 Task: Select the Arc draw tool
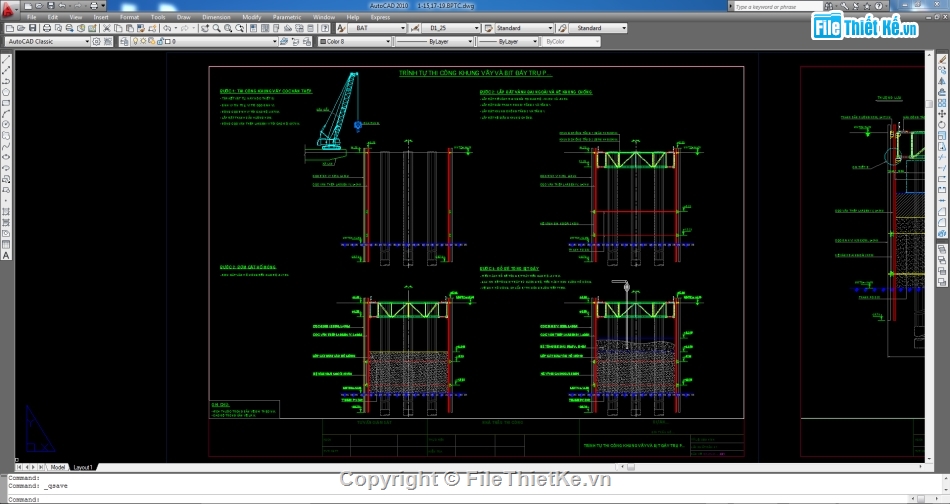coord(7,114)
